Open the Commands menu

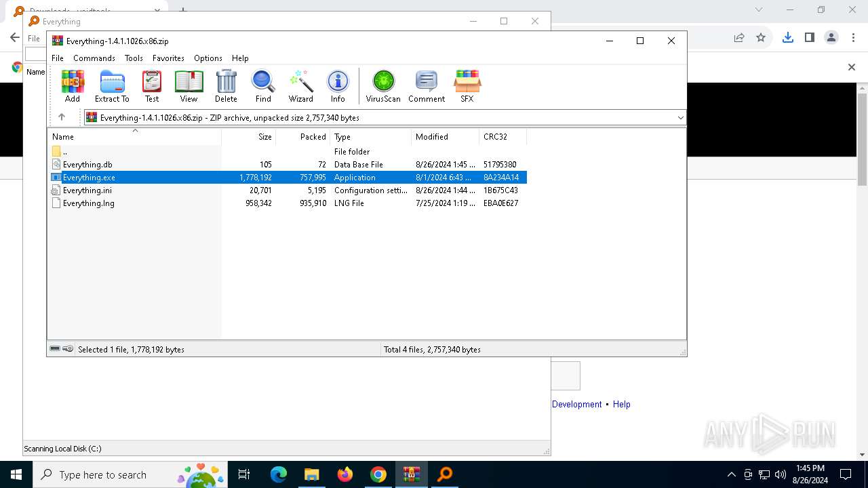(94, 58)
